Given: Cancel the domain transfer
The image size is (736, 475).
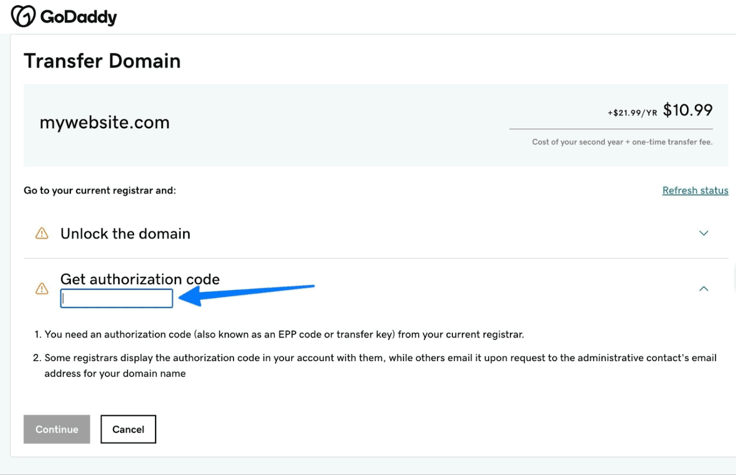Looking at the screenshot, I should pyautogui.click(x=128, y=429).
